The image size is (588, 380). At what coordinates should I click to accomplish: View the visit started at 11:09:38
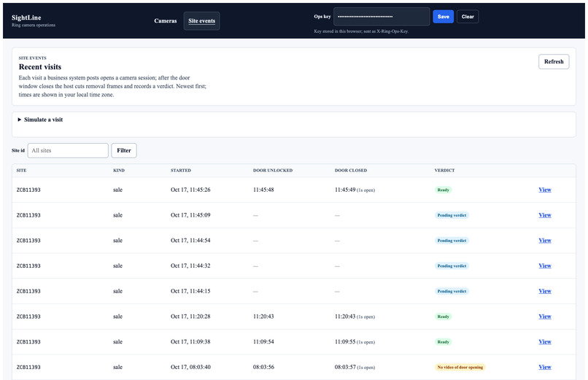coord(545,341)
